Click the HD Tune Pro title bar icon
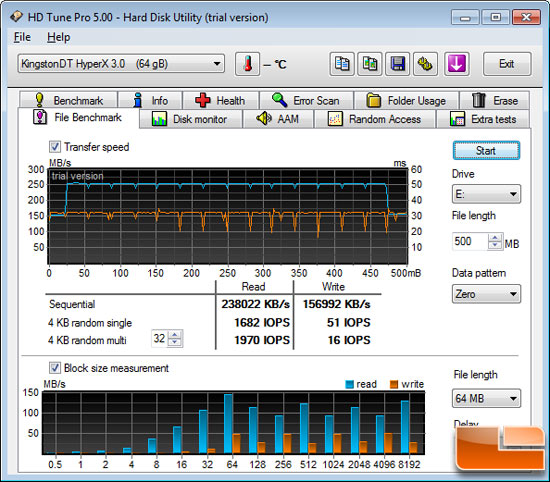 [16, 16]
